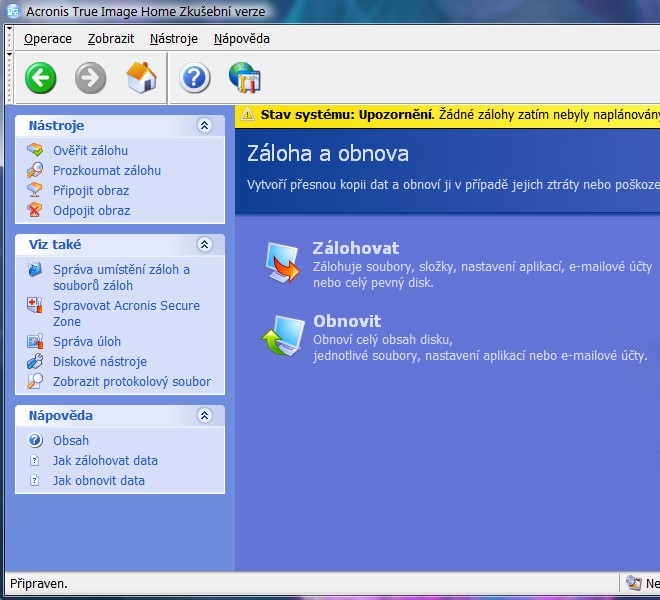This screenshot has width=660, height=600.
Task: Open help with the question mark toolbar icon
Action: (x=194, y=78)
